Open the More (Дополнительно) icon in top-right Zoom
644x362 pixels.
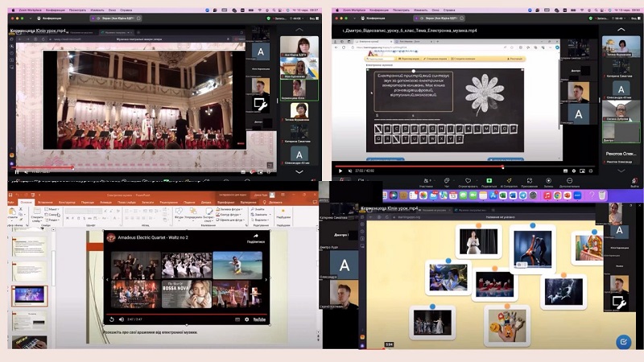569,180
